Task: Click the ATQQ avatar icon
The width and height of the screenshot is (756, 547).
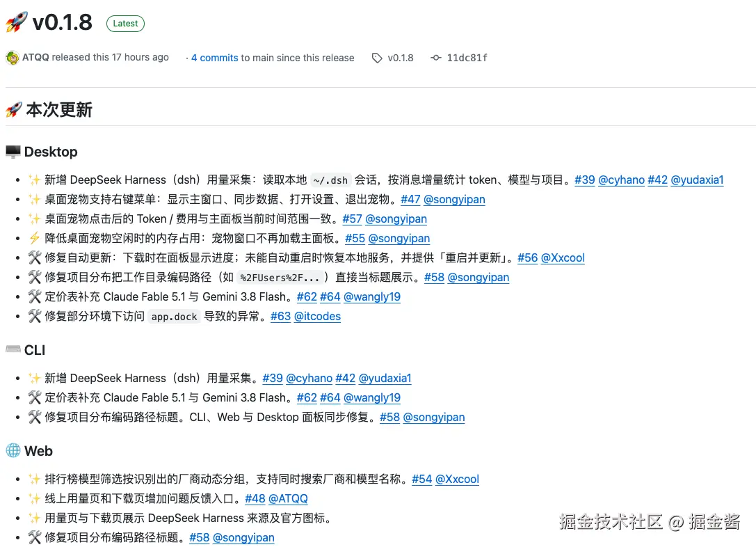Action: [x=12, y=58]
